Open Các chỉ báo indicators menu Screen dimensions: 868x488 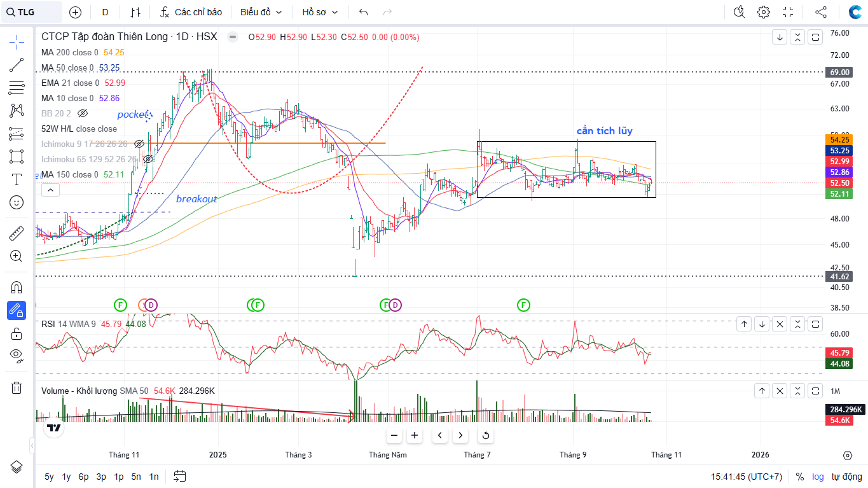pos(191,12)
